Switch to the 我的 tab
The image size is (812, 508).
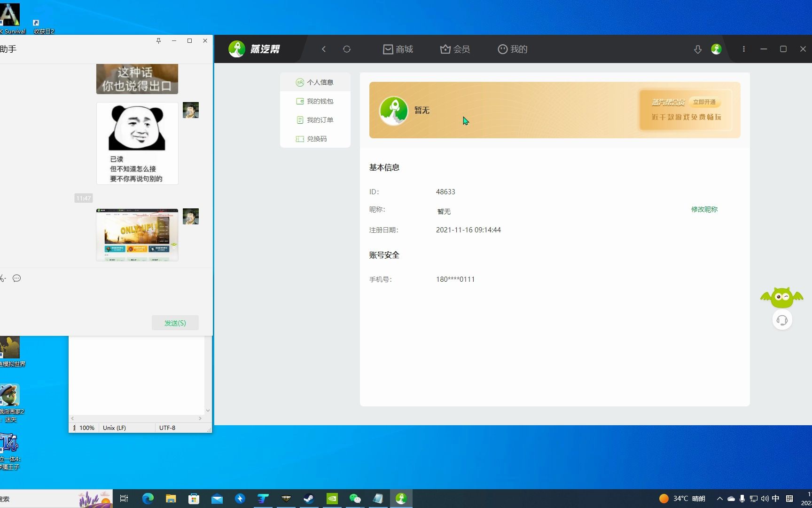pos(513,49)
